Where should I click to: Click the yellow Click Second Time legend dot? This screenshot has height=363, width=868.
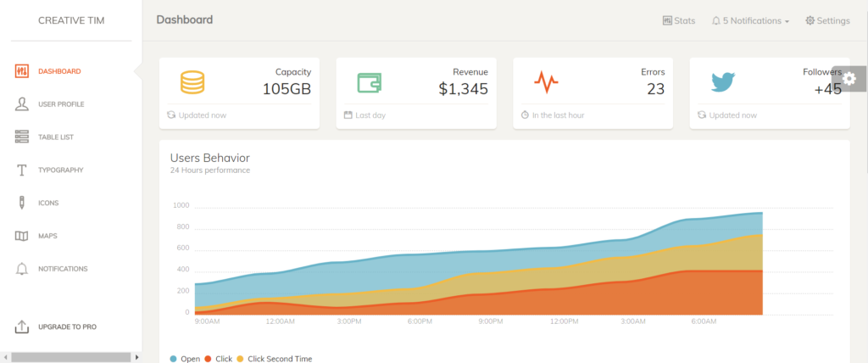click(240, 359)
